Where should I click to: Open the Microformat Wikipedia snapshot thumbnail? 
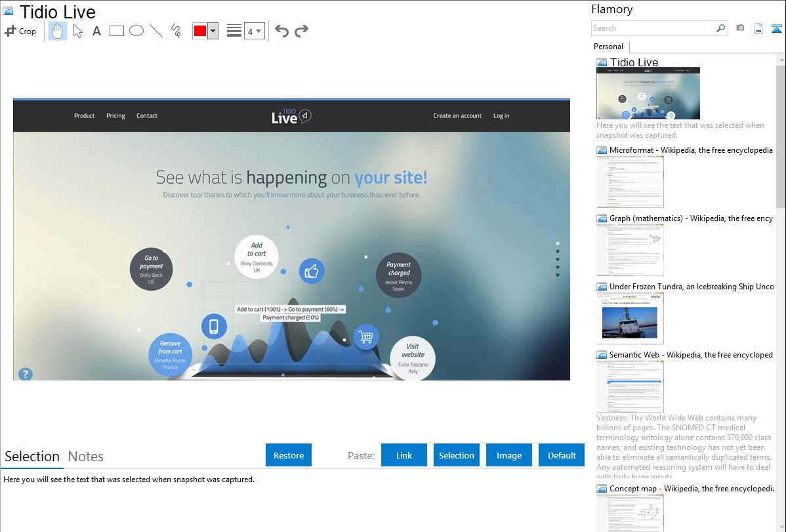coord(630,182)
